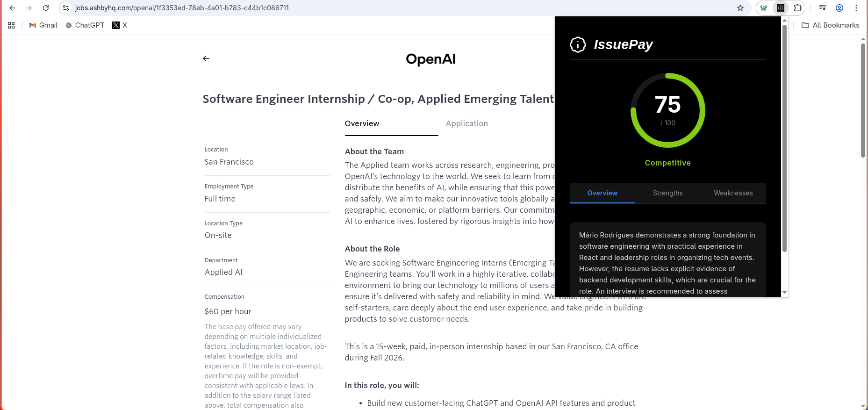Screen dimensions: 868x410
Task: Click the OpenAI logo heading
Action: pos(430,59)
